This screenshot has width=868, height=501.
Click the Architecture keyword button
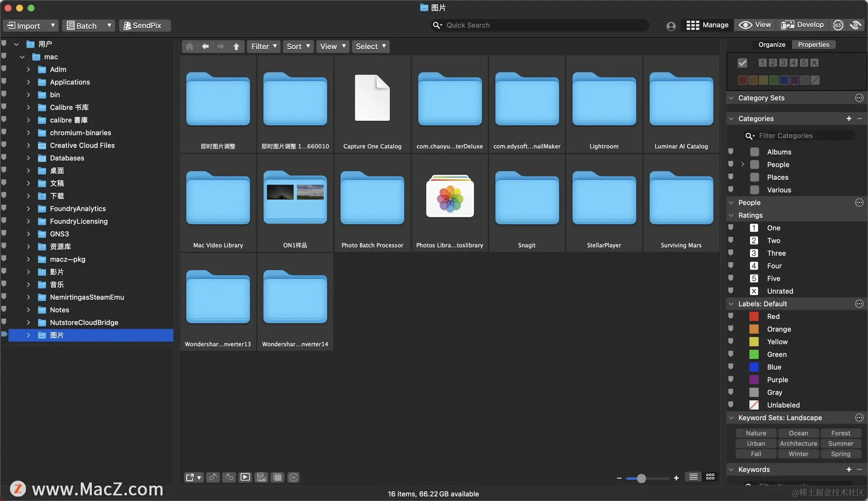point(798,444)
